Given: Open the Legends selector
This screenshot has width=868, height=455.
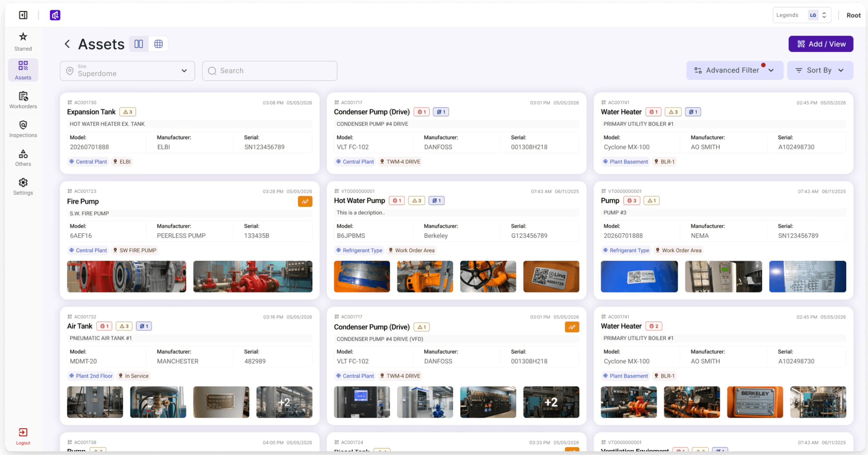Looking at the screenshot, I should (x=802, y=15).
